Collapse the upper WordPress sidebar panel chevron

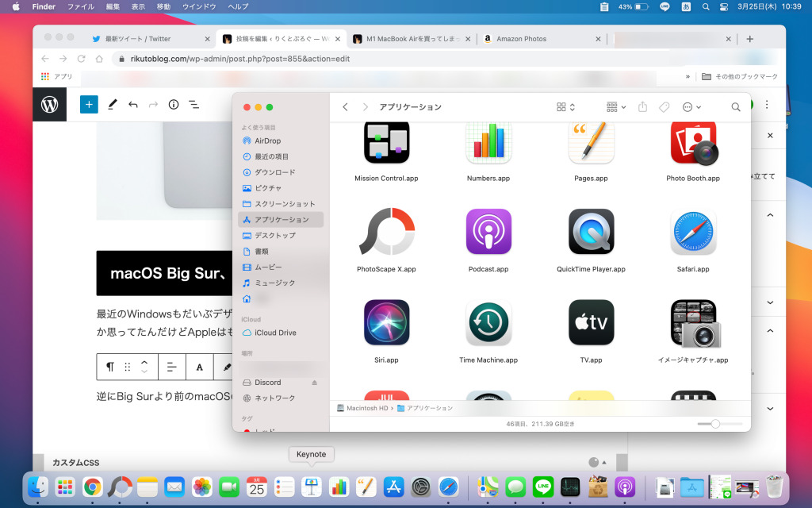[770, 215]
